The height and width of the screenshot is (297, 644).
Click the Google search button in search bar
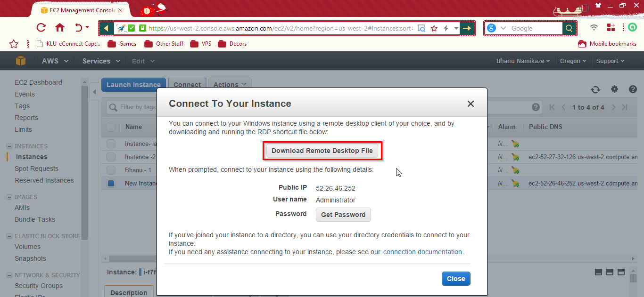pos(569,28)
